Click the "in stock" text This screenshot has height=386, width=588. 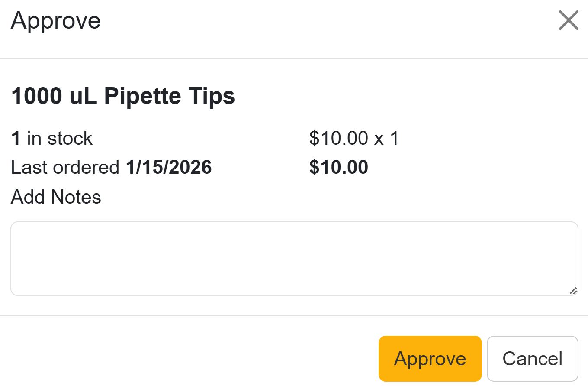[x=60, y=139]
